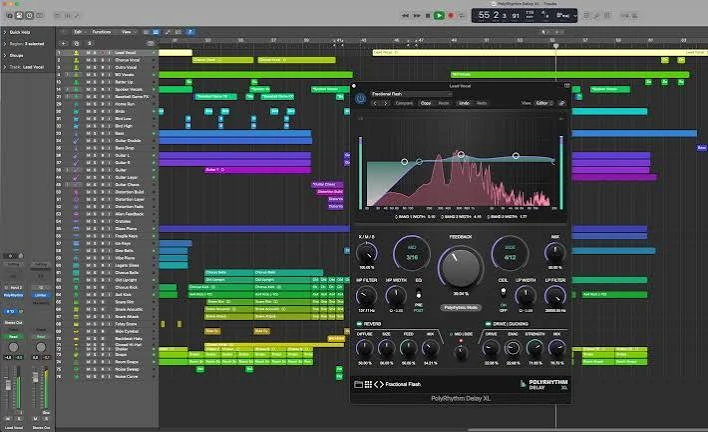Click the Redo button in plugin header
Viewport: 708px width, 432px height.
482,103
